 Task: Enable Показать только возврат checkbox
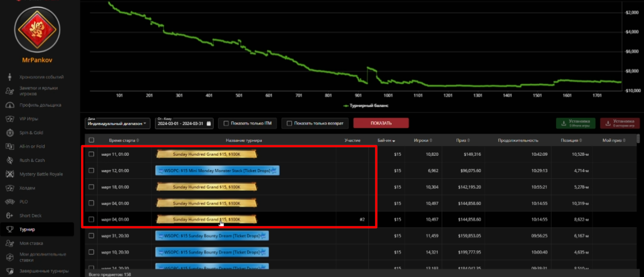coord(289,123)
